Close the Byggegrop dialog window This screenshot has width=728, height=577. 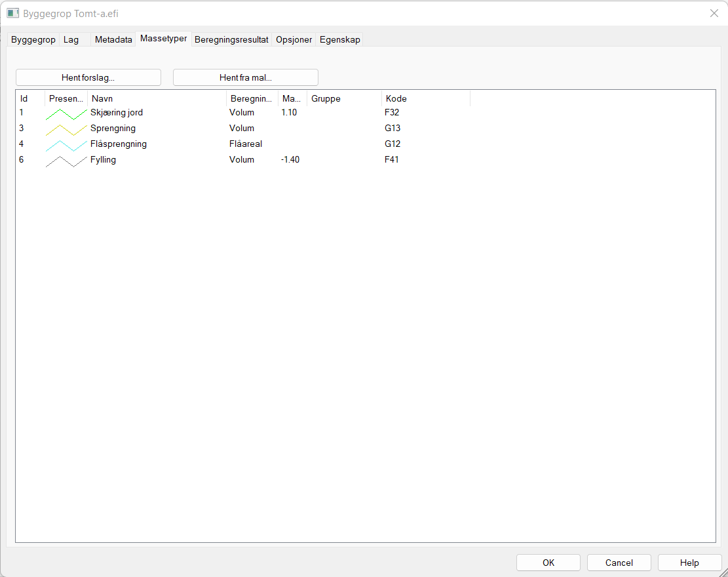pyautogui.click(x=714, y=13)
